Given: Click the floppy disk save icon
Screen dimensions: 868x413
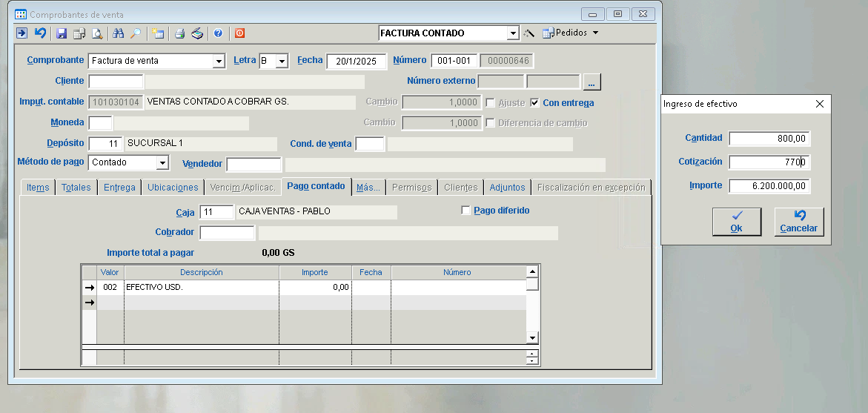Looking at the screenshot, I should (x=62, y=33).
